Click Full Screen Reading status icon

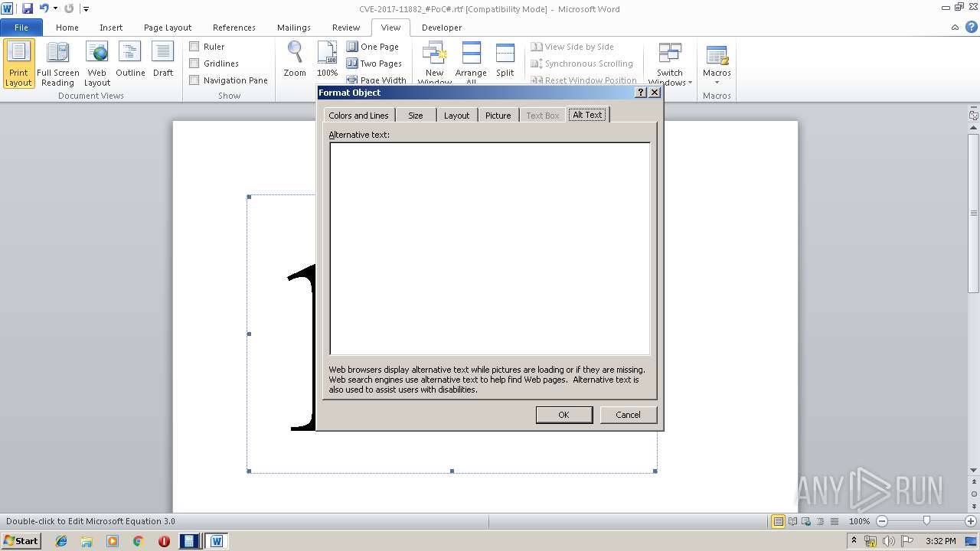point(792,521)
